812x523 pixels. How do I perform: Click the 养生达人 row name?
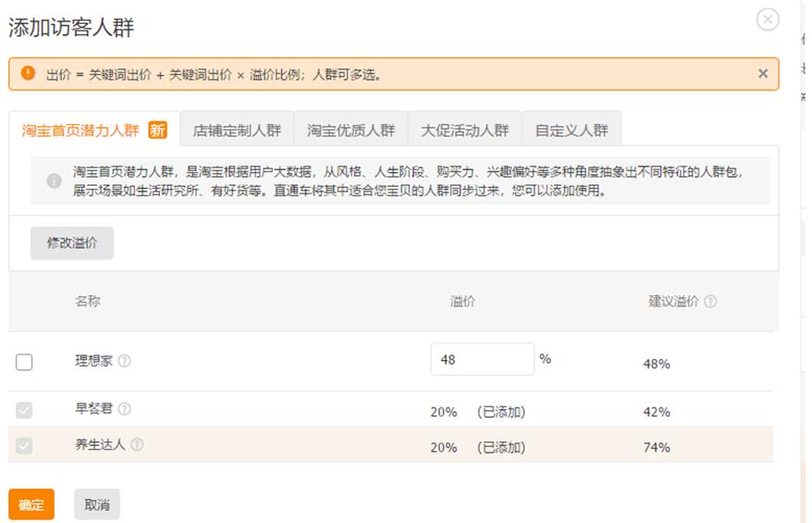point(100,444)
